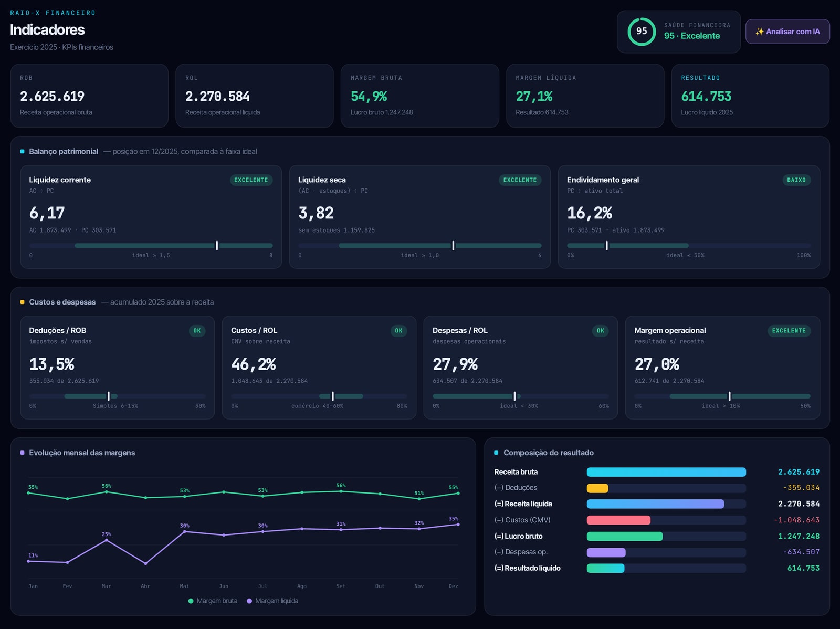Click the Analisar com IA button
Screen dimensions: 840x629
point(787,32)
